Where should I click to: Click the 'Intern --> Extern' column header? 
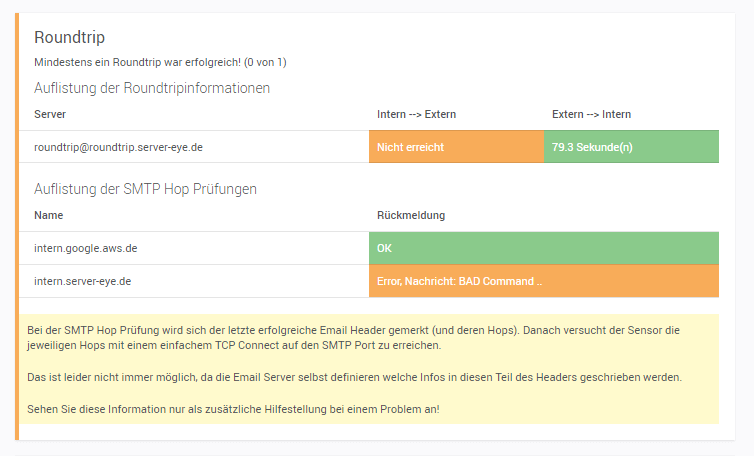[x=416, y=114]
